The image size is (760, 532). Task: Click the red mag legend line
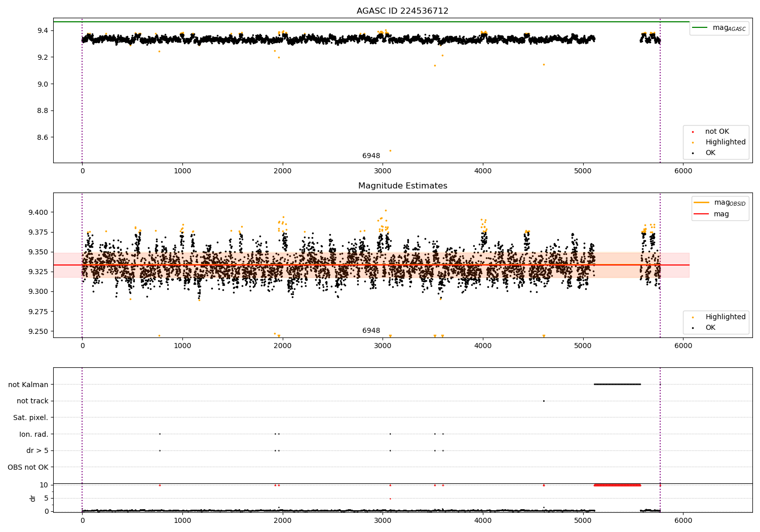702,214
